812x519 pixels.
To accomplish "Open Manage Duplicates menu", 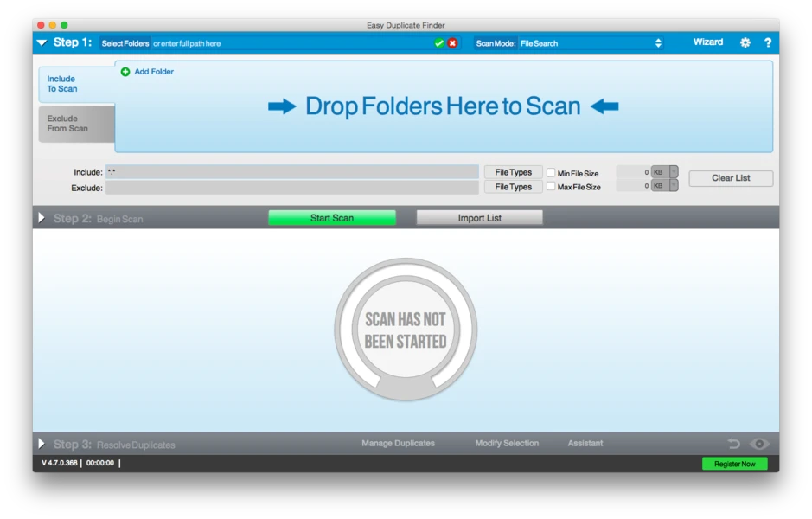I will (x=398, y=444).
